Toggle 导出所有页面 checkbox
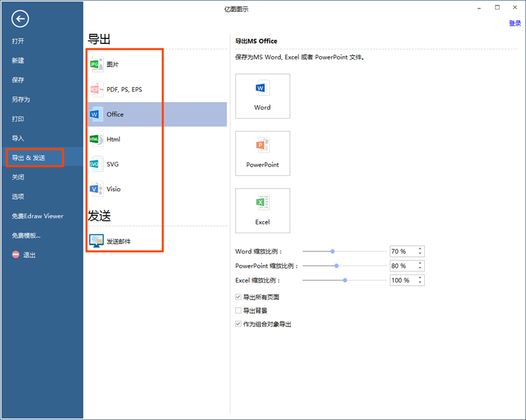Image resolution: width=526 pixels, height=420 pixels. pos(238,297)
